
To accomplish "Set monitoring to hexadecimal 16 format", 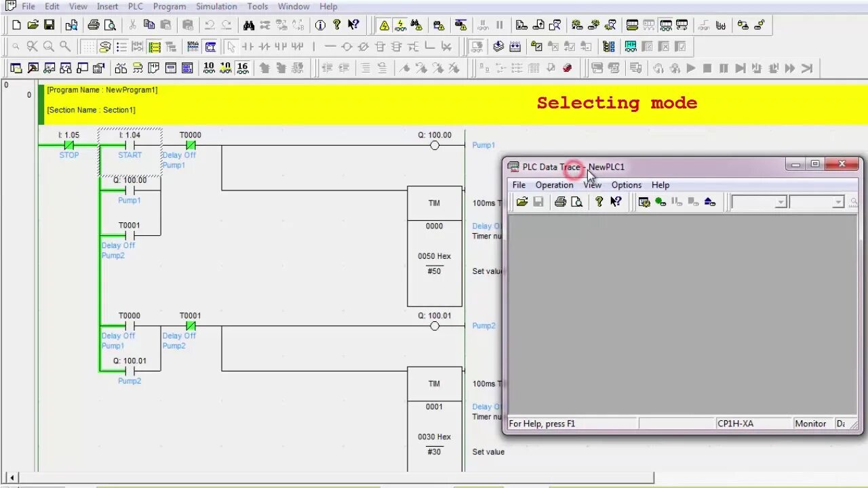I will [243, 68].
